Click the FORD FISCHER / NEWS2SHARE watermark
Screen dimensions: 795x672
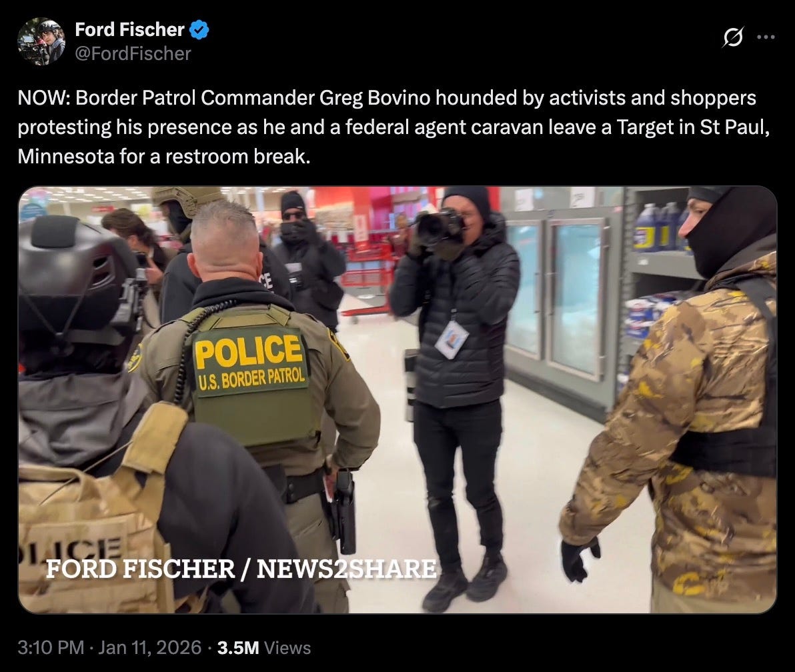241,569
